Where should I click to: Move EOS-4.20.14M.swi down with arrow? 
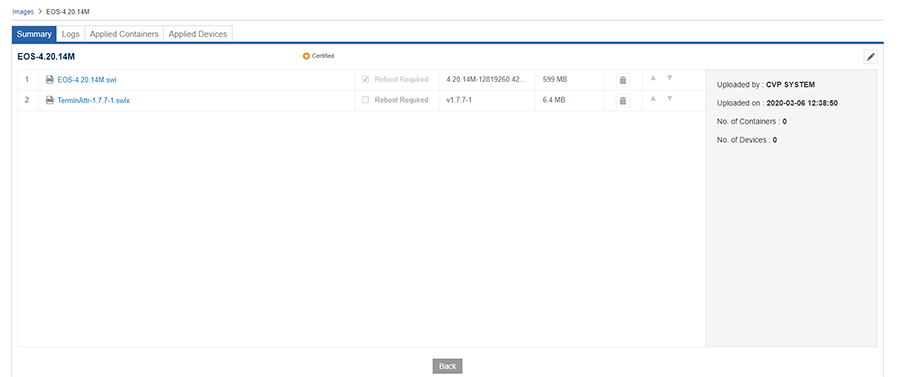click(669, 77)
